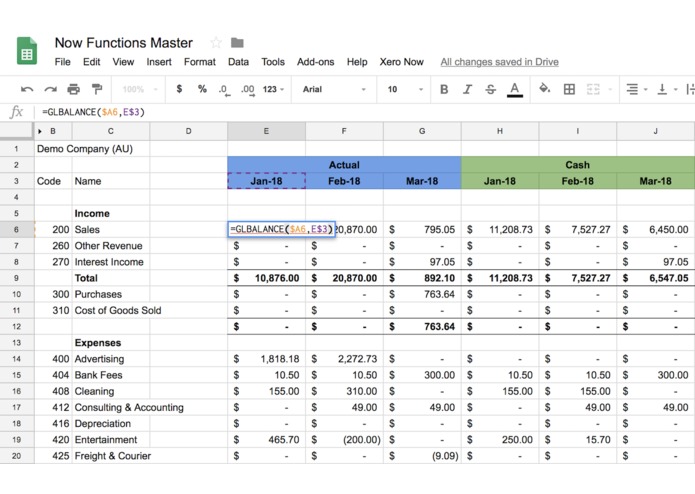Rename the Now Functions Master title
695x494 pixels.
coord(124,43)
